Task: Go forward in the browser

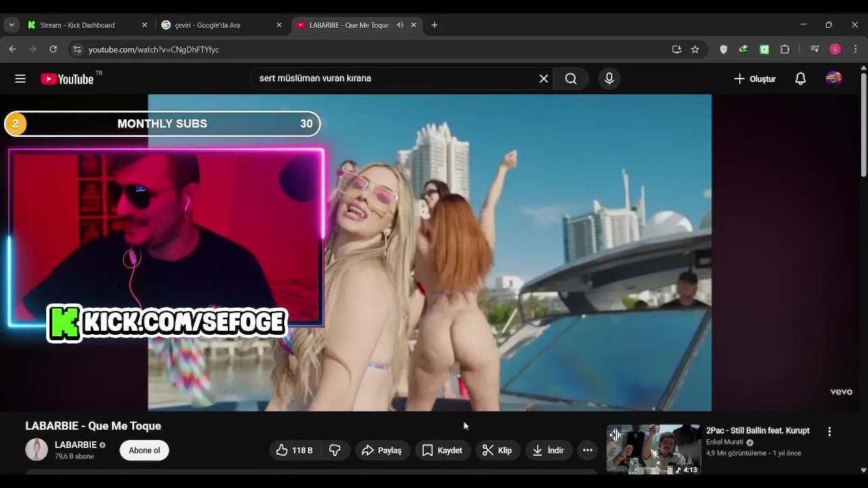Action: 33,49
